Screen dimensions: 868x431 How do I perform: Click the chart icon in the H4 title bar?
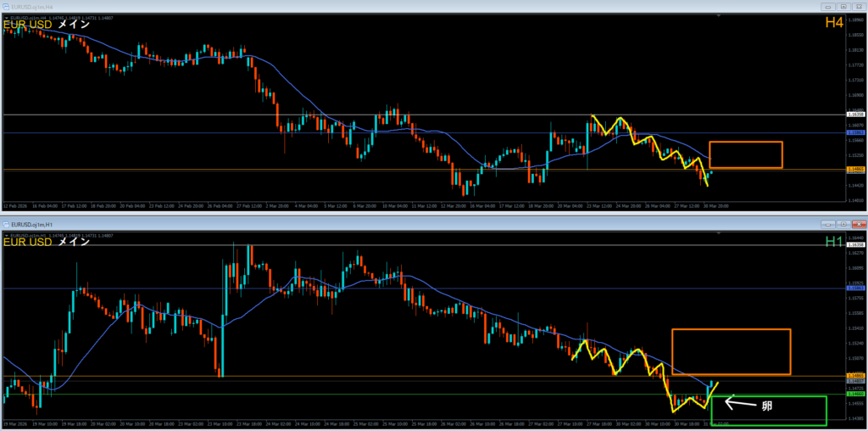point(6,6)
